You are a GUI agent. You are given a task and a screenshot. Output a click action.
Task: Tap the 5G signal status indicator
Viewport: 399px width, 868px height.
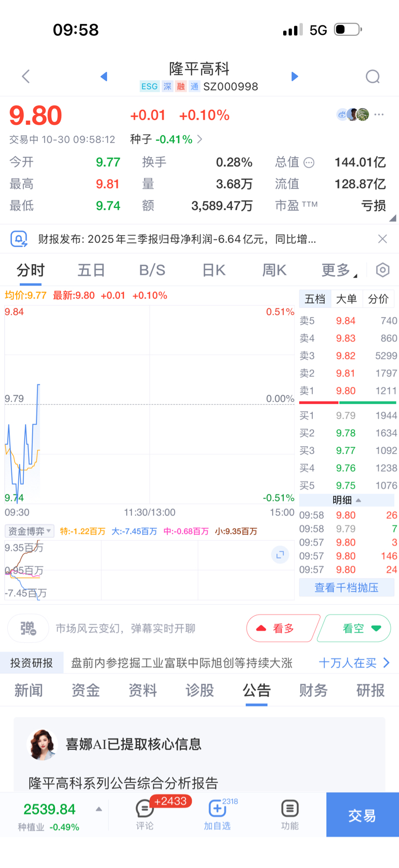318,30
